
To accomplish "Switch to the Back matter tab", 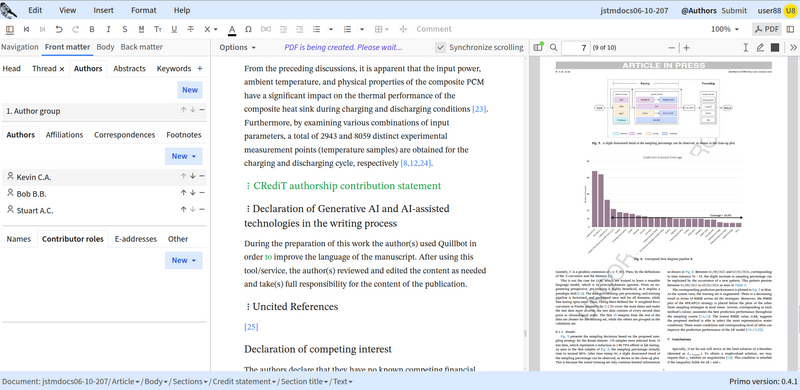I will tap(141, 47).
